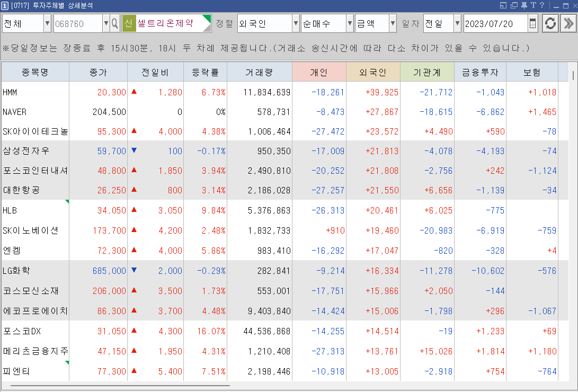Open the 외국인 investor sort dropdown
Viewport: 578px width, 392px height.
click(296, 24)
